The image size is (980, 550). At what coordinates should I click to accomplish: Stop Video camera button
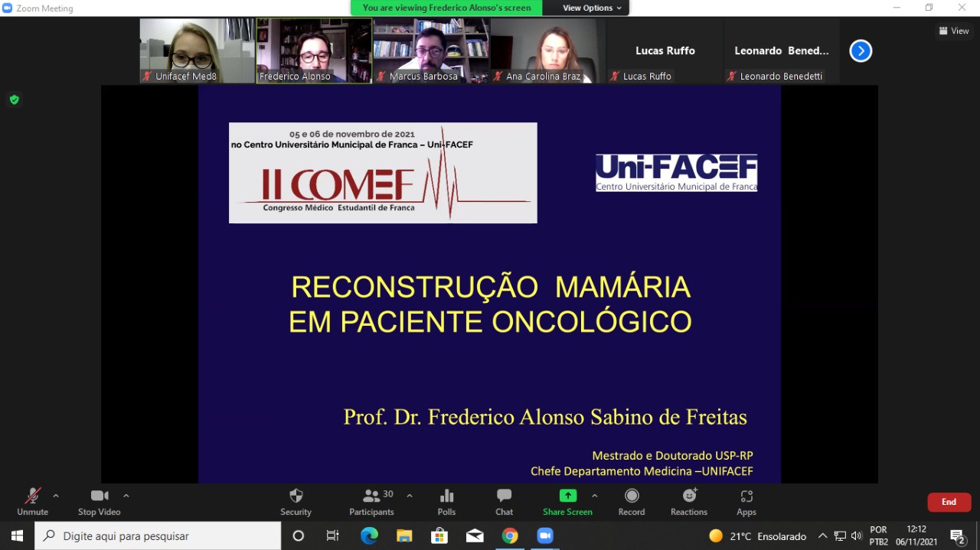pos(100,503)
